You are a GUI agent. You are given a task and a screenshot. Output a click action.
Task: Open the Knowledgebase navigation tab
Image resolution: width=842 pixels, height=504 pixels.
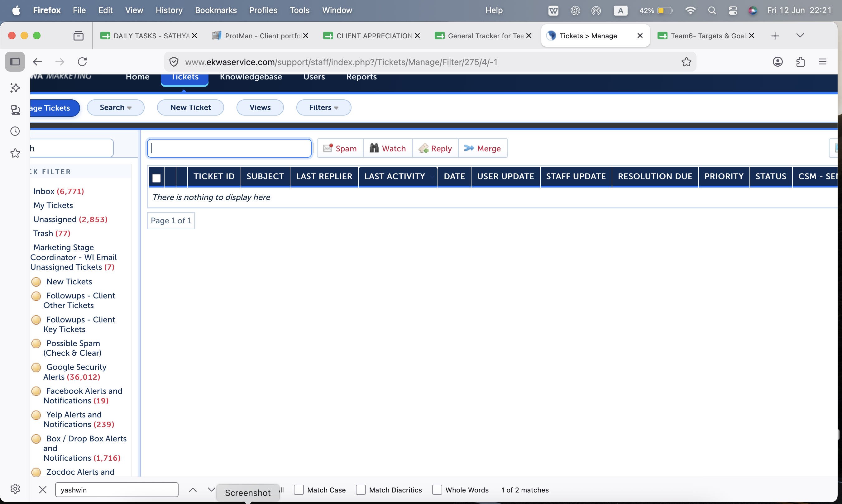pyautogui.click(x=251, y=78)
